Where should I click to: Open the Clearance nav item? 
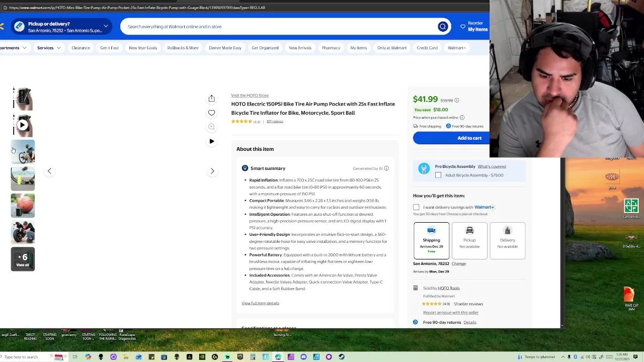tap(80, 48)
